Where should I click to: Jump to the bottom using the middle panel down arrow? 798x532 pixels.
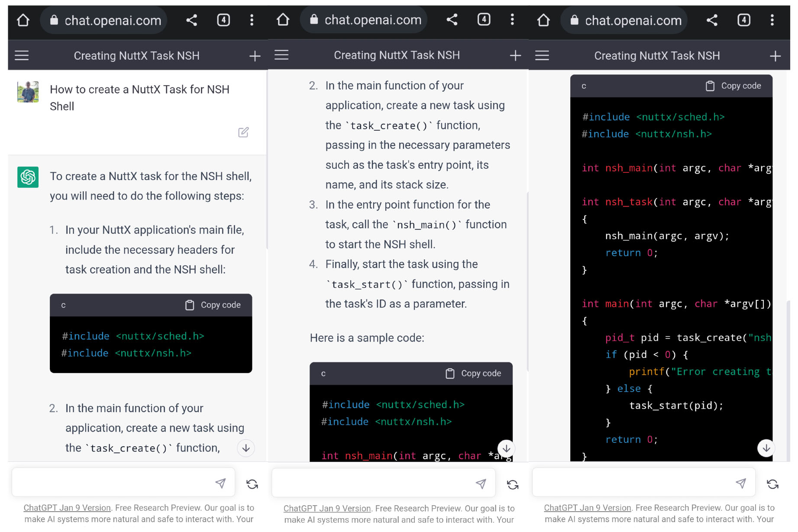point(506,448)
